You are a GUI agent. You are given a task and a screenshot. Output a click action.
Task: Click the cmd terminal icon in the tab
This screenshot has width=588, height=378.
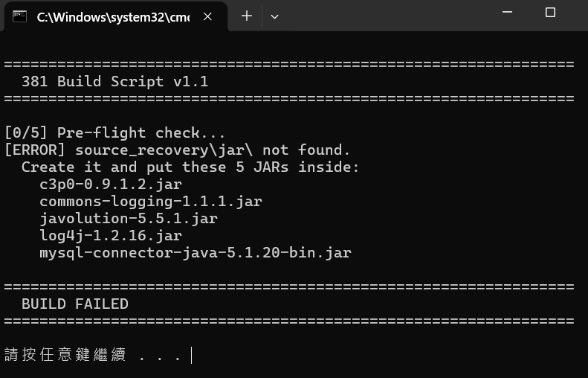pos(19,16)
